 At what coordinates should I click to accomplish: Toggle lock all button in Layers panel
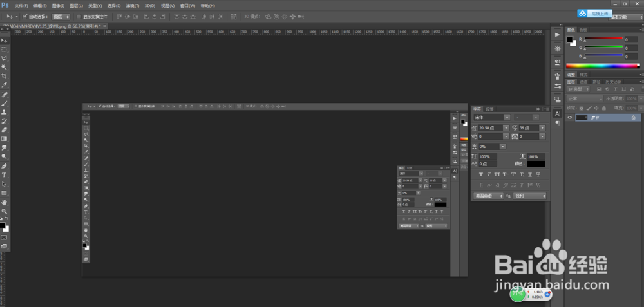pyautogui.click(x=603, y=108)
